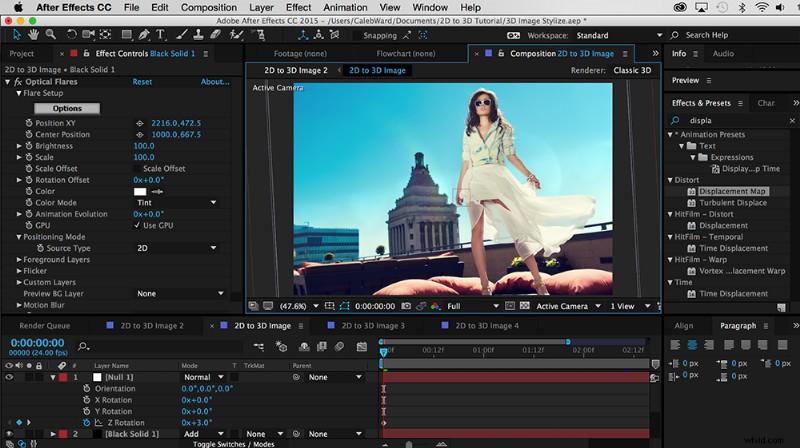
Task: Toggle Position XY stopwatch keyframing
Action: (29, 123)
